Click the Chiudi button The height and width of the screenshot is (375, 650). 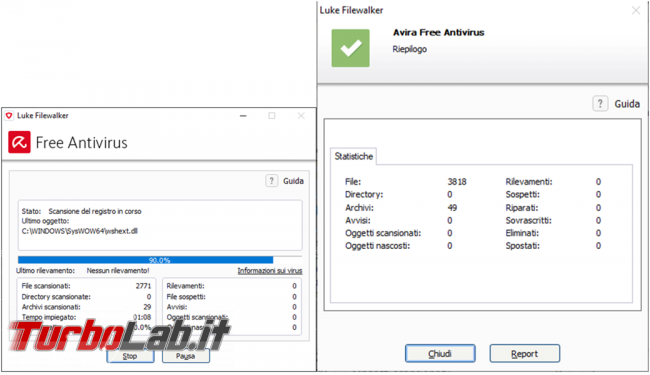[x=440, y=353]
